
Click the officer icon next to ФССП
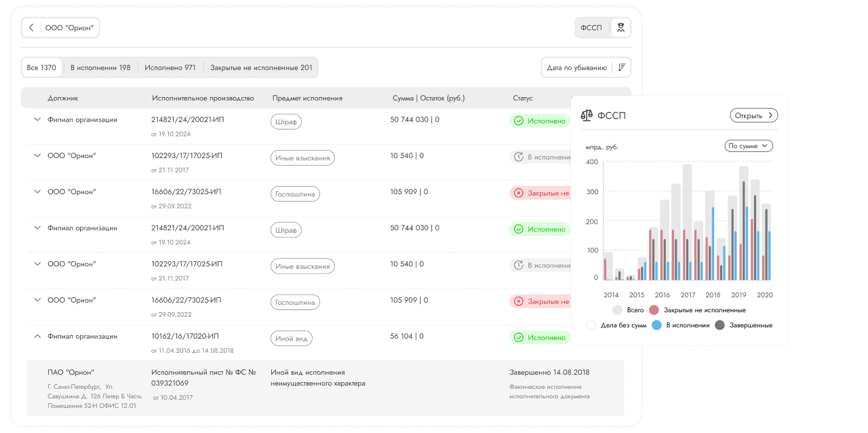(620, 28)
